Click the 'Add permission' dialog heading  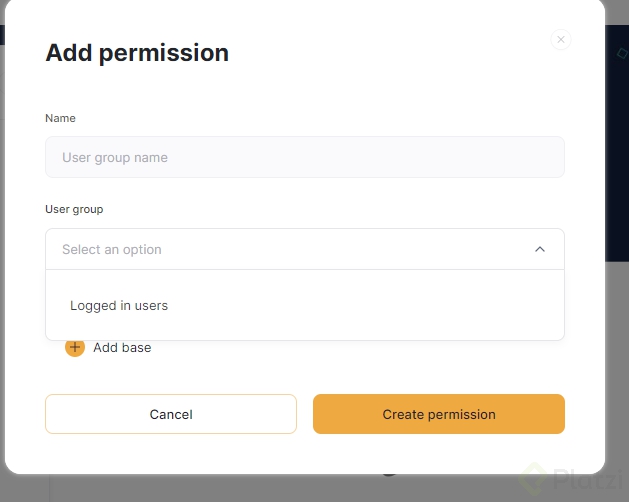click(137, 53)
